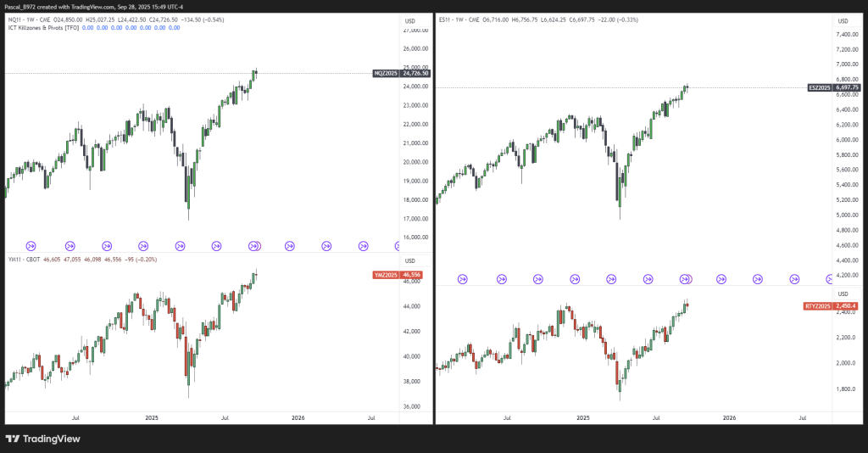Click the leftmost contract rollover marker on the NQ1! chart
Image resolution: width=868 pixels, height=453 pixels.
click(x=32, y=246)
